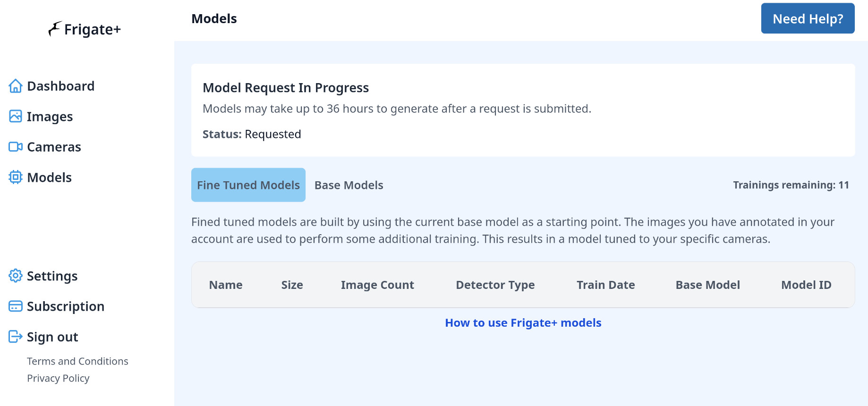Switch to the Fine Tuned Models tab
The height and width of the screenshot is (406, 868).
[248, 185]
